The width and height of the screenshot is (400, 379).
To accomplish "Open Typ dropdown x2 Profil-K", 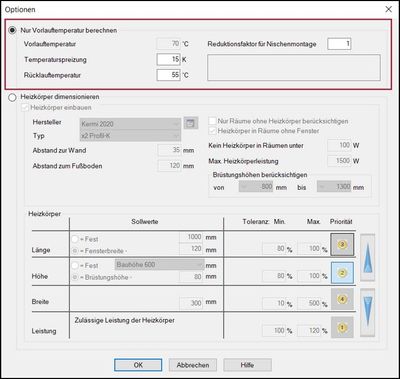I will click(x=130, y=135).
